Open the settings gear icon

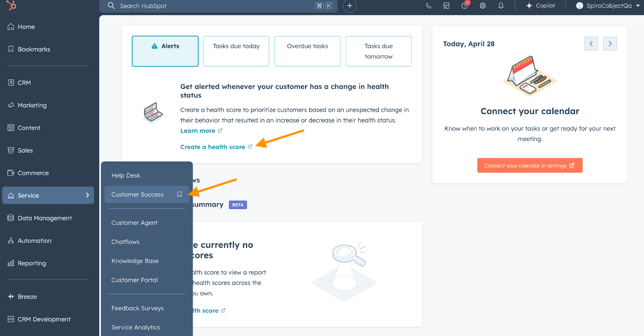pyautogui.click(x=483, y=6)
